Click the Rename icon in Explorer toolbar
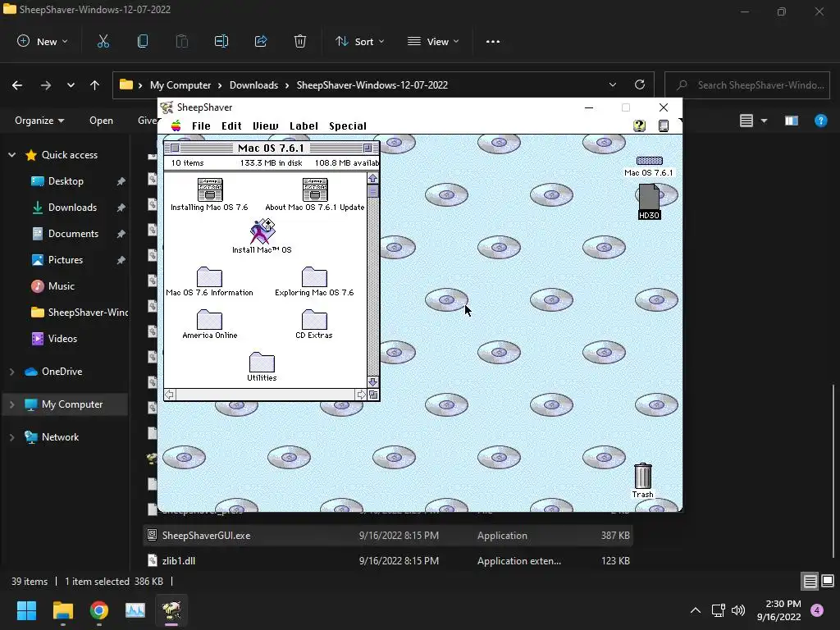The height and width of the screenshot is (630, 840). click(x=221, y=41)
